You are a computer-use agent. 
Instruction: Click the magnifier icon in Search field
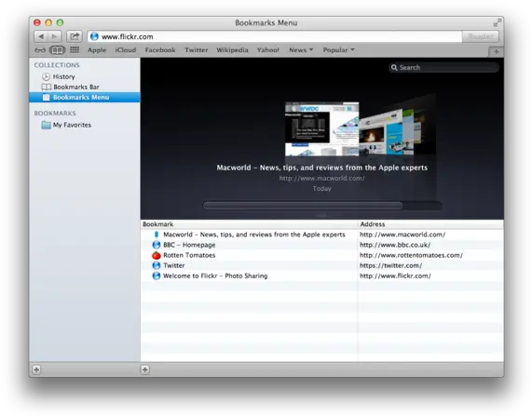tap(394, 67)
